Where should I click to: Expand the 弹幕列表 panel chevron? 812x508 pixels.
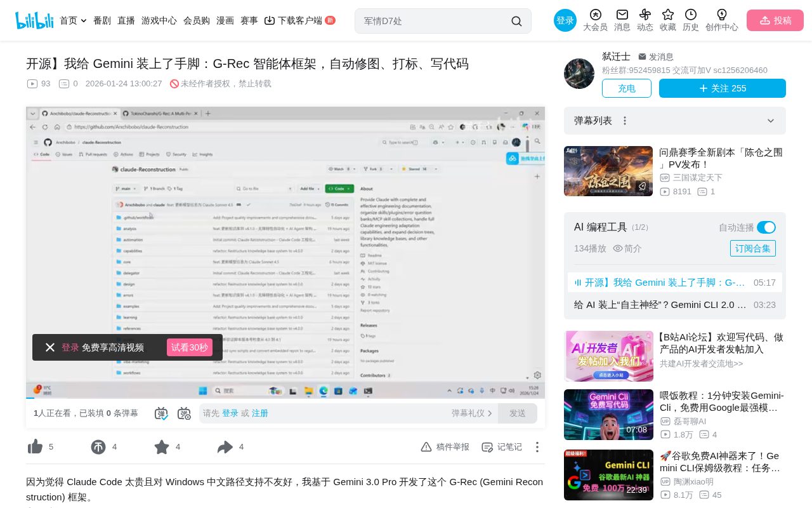(x=771, y=121)
